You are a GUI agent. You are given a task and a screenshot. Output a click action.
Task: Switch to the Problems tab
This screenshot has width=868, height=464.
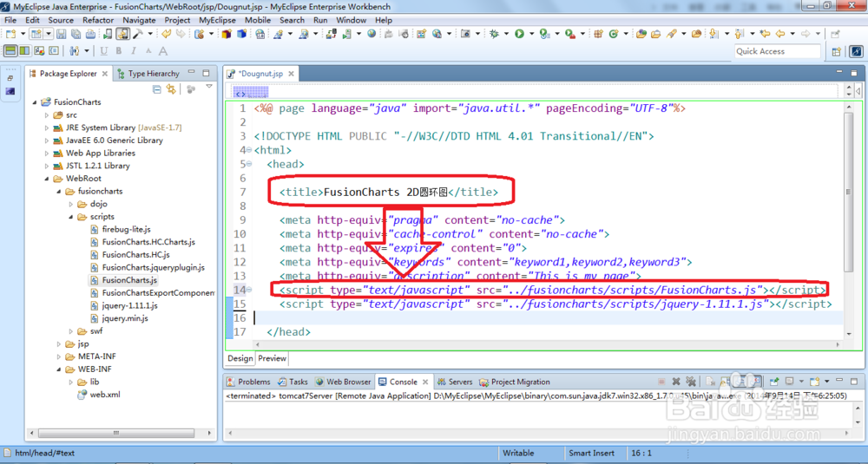[248, 382]
